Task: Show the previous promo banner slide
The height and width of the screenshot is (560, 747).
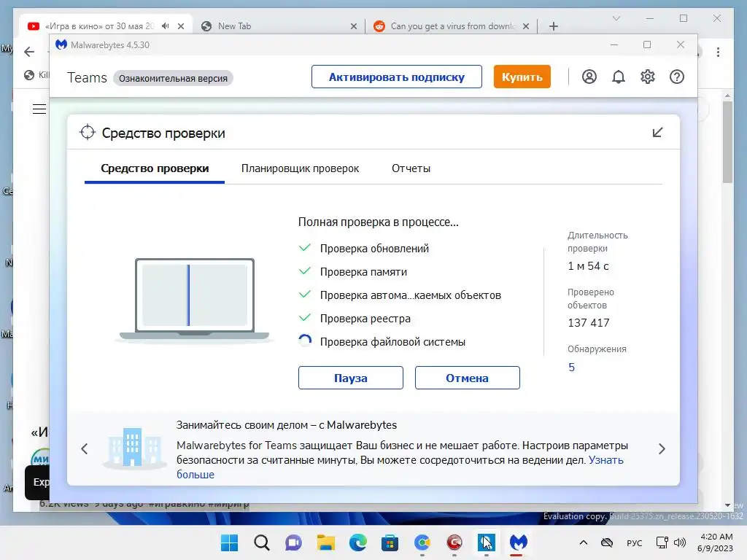Action: pos(85,448)
